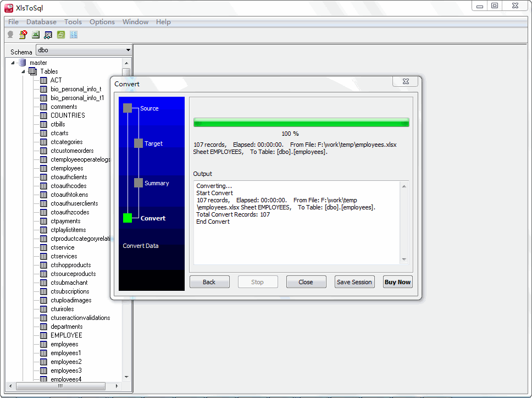Close the Convert dialog with X

tap(406, 81)
